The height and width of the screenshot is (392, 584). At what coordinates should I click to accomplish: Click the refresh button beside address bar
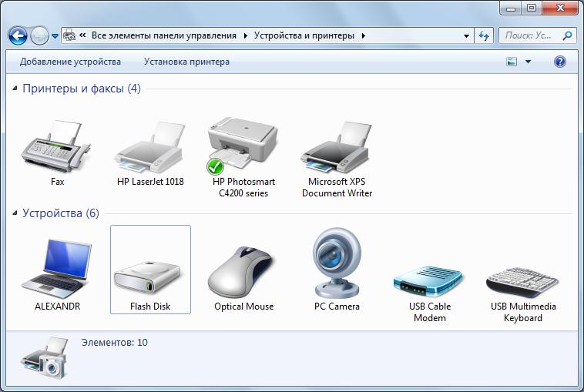pyautogui.click(x=483, y=35)
